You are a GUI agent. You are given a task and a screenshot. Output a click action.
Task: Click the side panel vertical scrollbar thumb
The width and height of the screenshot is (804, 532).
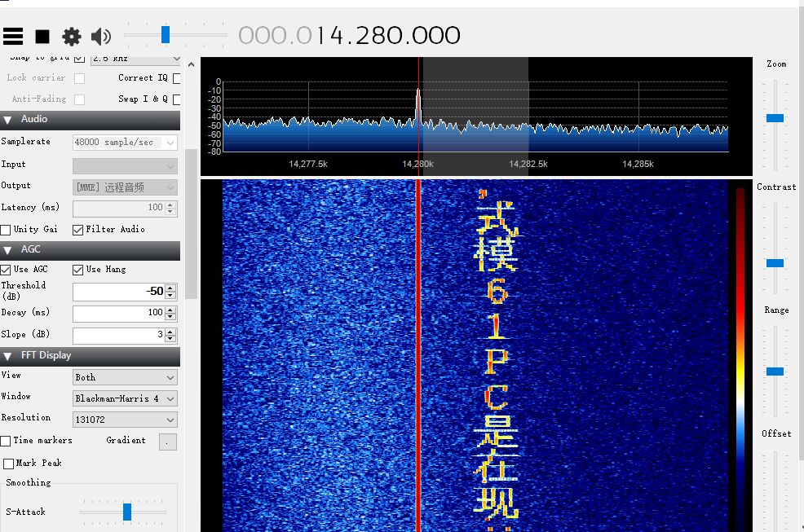click(192, 223)
